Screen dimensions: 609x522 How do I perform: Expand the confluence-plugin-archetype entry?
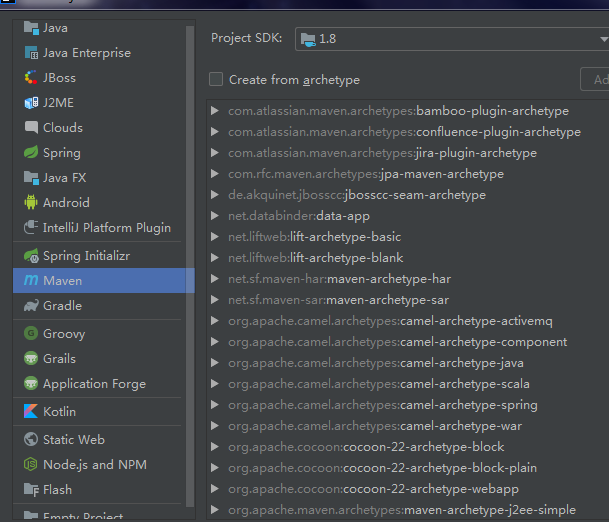click(x=214, y=132)
